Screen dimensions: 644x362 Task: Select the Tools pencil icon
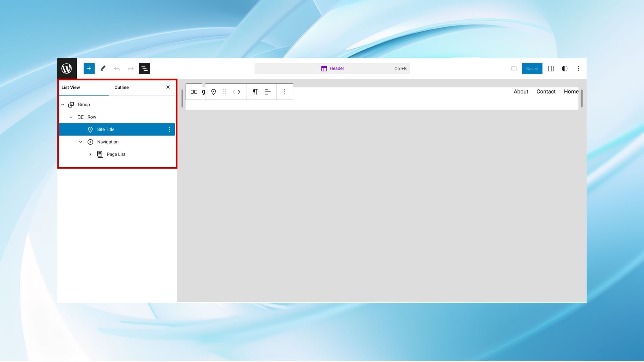(103, 68)
